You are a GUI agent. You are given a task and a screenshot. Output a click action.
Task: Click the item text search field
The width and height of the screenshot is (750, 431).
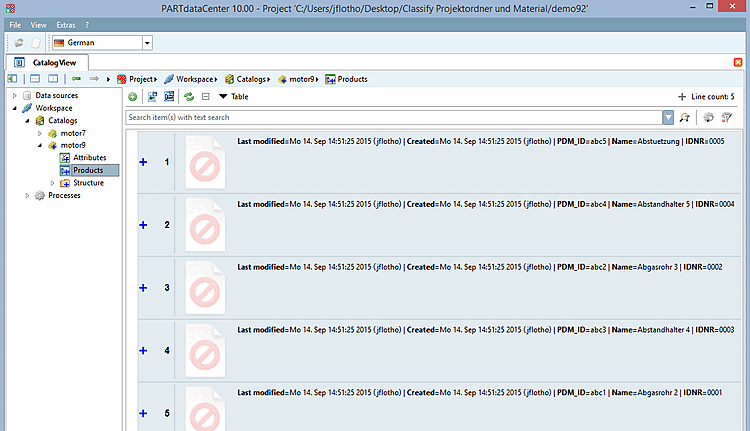394,117
